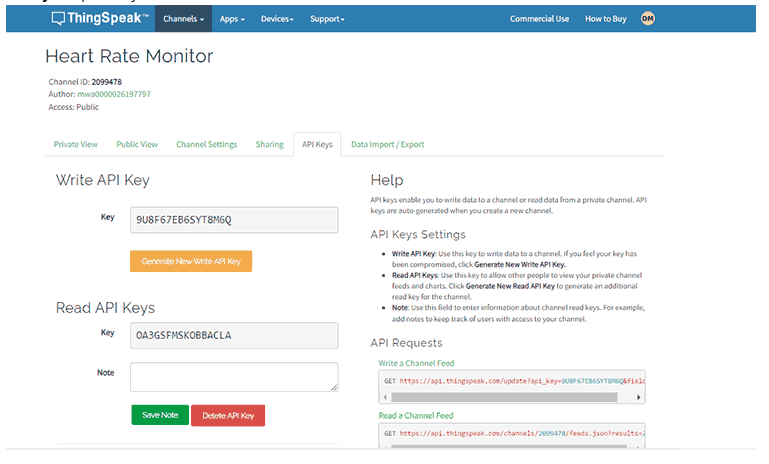769x464 pixels.
Task: Open the Channel Settings tab
Action: 207,144
